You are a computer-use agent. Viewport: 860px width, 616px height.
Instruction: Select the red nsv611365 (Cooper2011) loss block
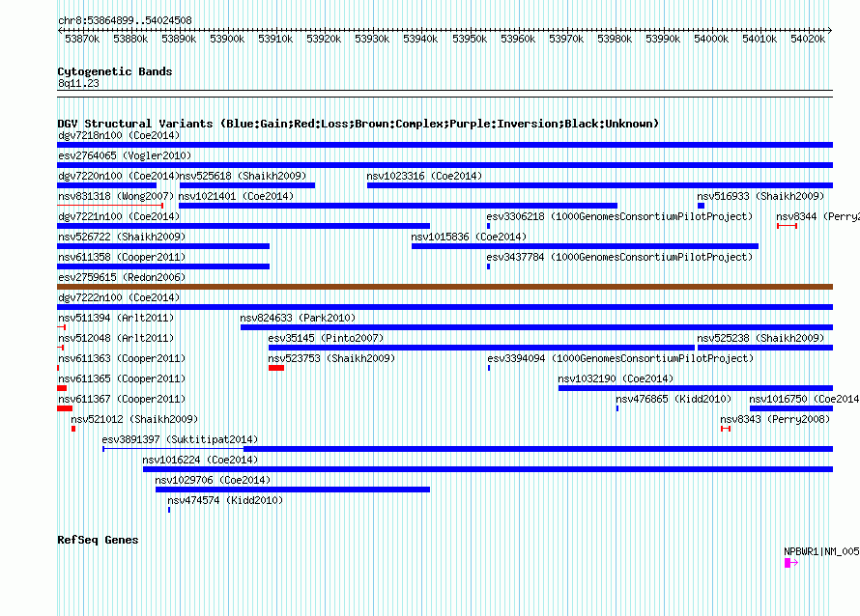point(62,388)
